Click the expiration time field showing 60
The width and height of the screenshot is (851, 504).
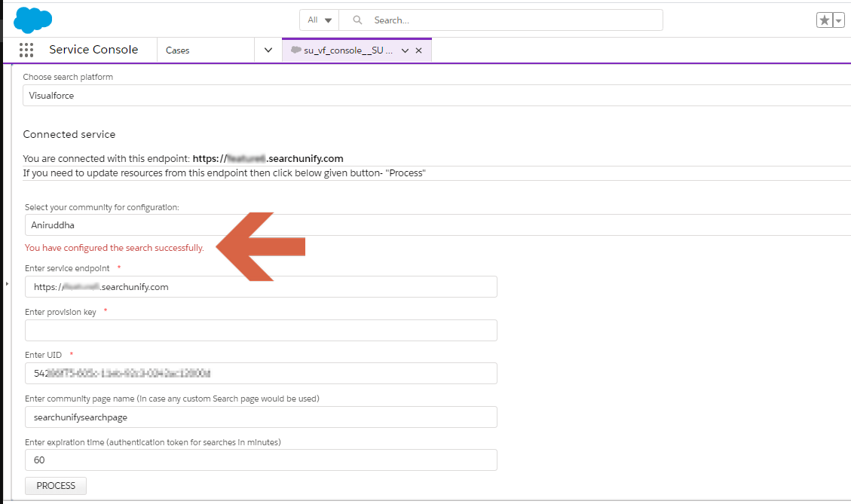(261, 460)
